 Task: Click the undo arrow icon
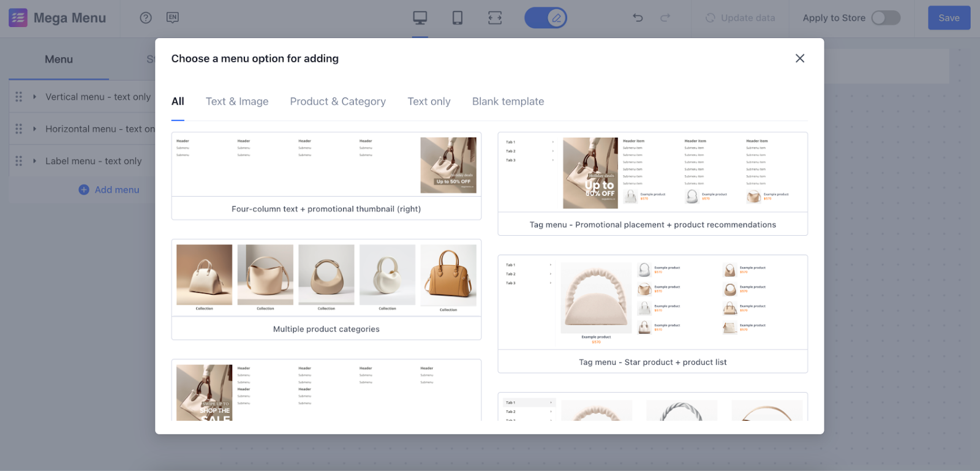(x=638, y=18)
